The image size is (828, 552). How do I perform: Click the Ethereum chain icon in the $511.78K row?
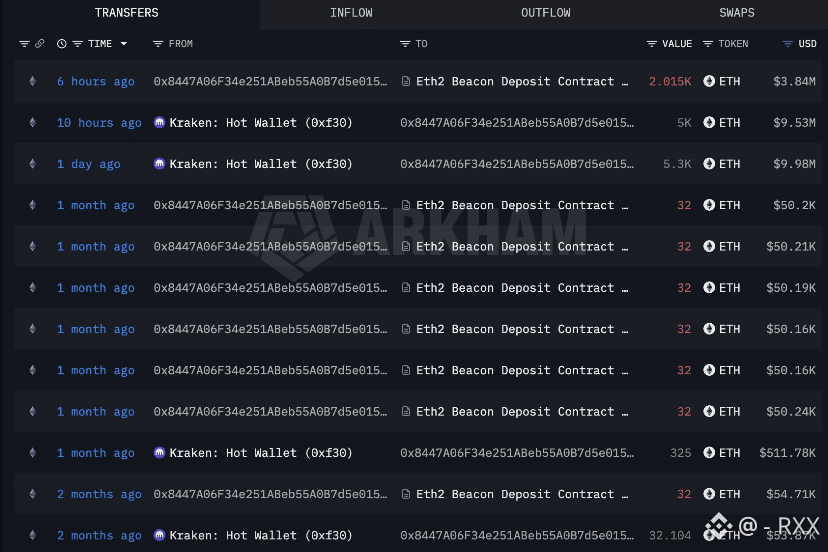(x=33, y=453)
